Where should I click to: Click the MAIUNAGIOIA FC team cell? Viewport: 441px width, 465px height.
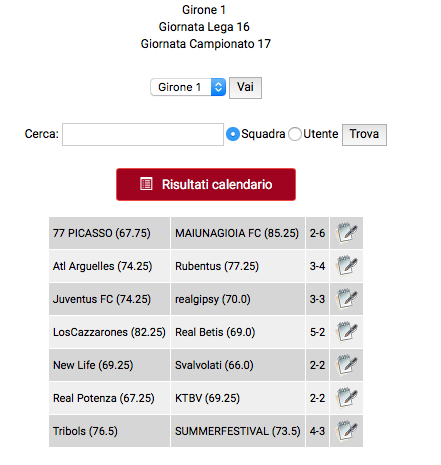tap(238, 233)
